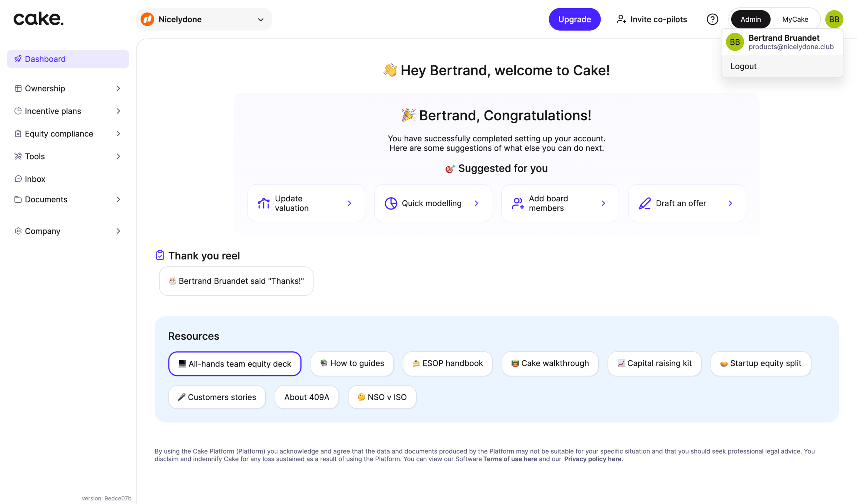Click the Draft an offer arrow chevron
This screenshot has height=504, width=857.
(730, 203)
